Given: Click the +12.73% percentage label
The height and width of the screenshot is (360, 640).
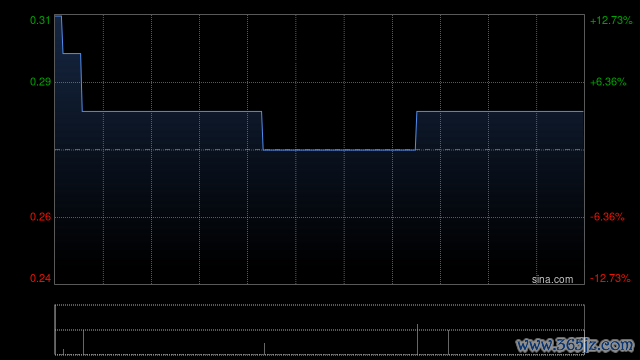Looking at the screenshot, I should tap(611, 20).
